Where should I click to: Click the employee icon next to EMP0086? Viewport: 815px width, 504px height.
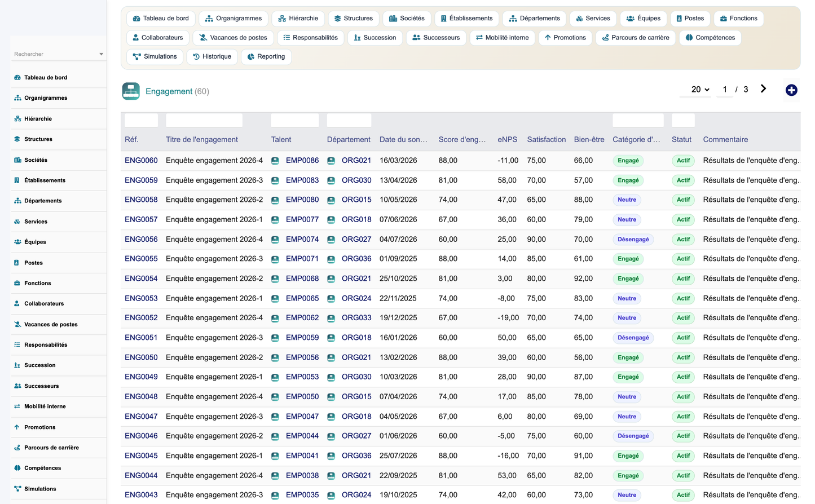click(x=275, y=161)
